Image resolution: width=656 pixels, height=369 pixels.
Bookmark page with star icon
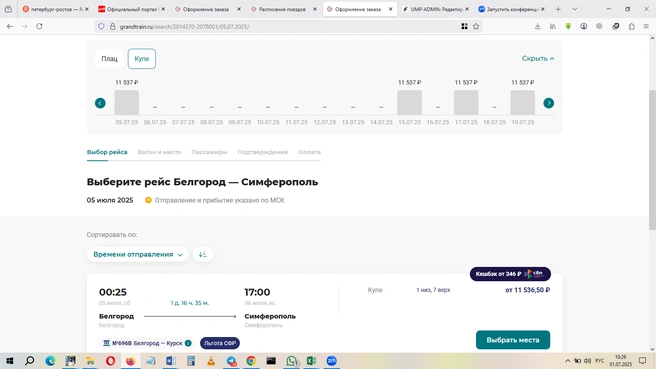[x=476, y=26]
